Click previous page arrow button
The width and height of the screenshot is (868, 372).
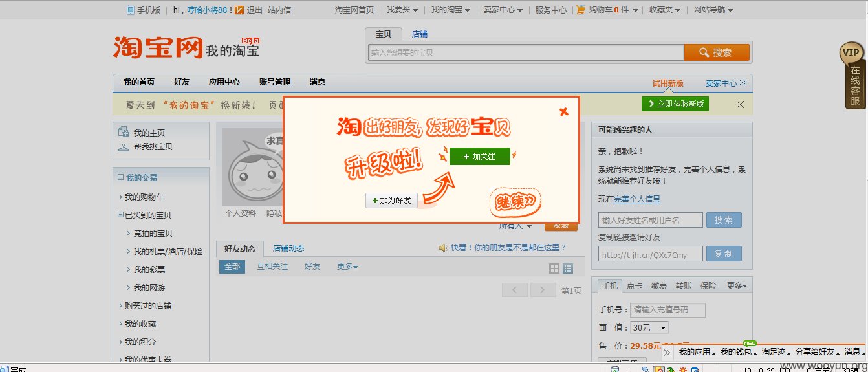click(514, 290)
